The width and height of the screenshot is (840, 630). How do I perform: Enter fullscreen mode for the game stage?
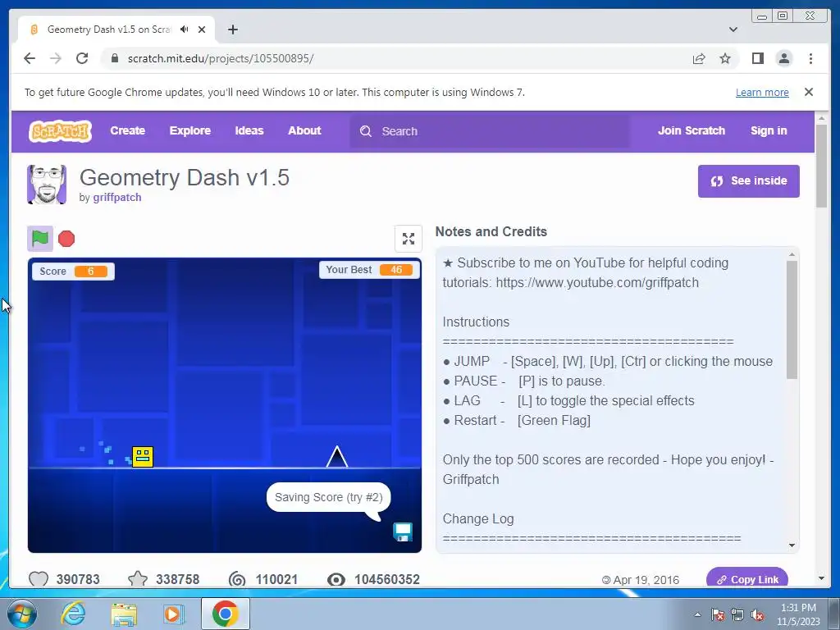409,239
